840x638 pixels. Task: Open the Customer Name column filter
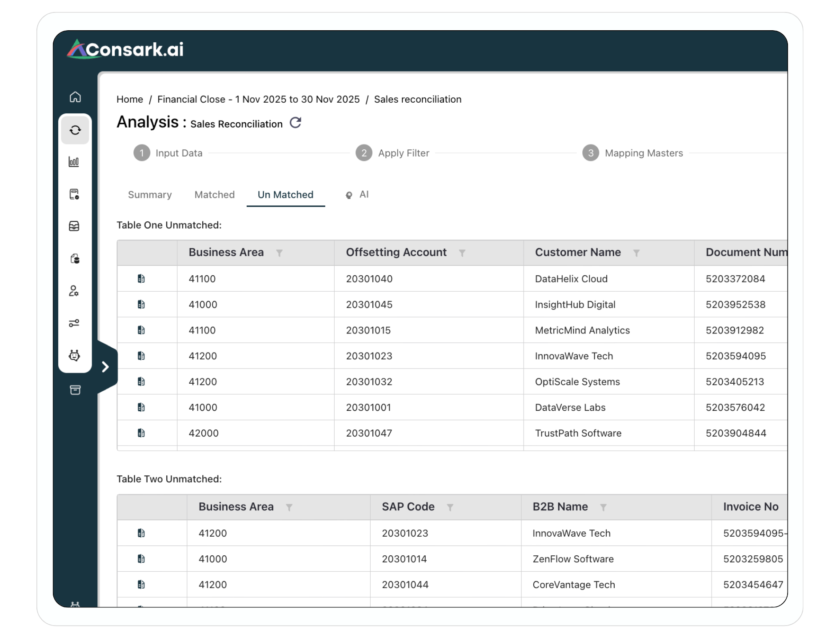click(636, 253)
